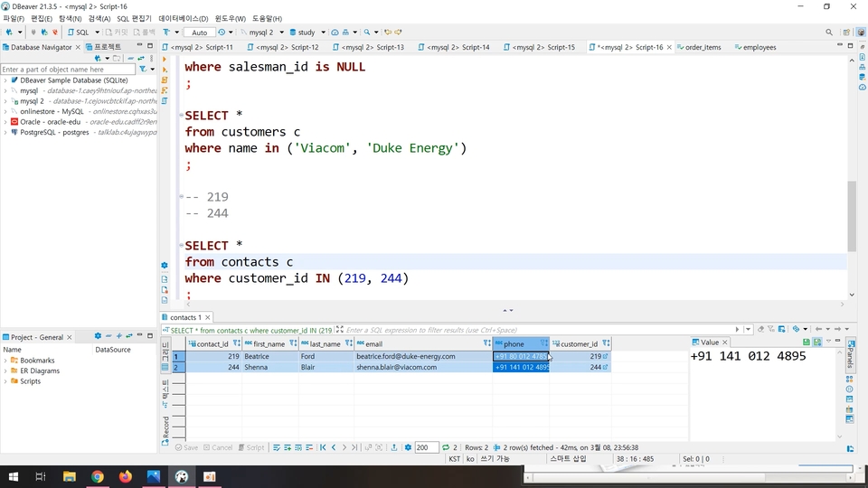
Task: Click the disconnect plug icon in toolbar
Action: [55, 33]
